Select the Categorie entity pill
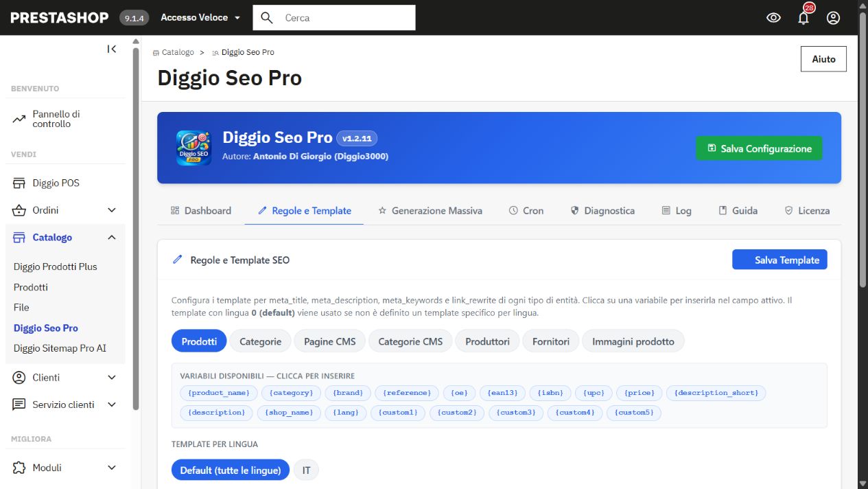The height and width of the screenshot is (489, 868). 260,341
